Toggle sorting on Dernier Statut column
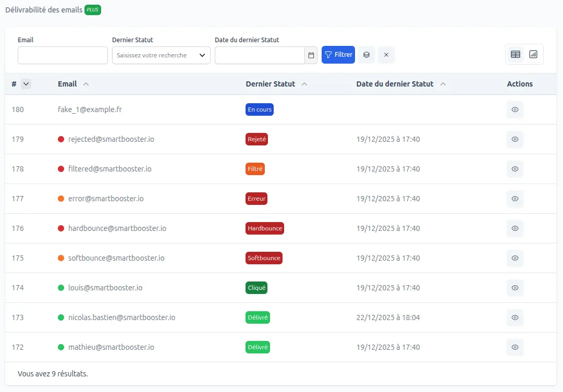 [304, 83]
